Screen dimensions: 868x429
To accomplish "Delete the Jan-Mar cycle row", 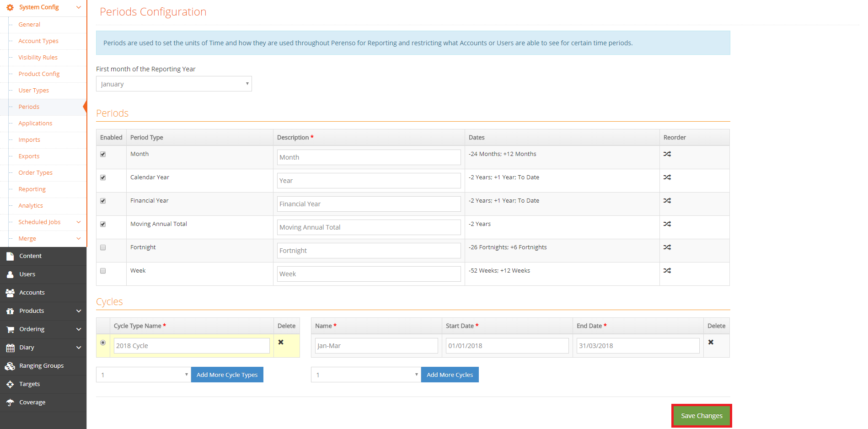I will click(x=711, y=342).
